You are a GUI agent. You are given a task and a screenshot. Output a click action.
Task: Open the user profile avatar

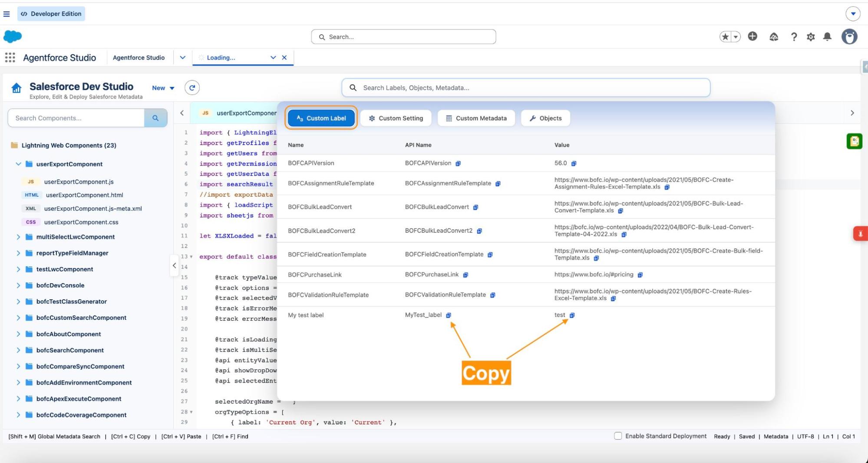click(849, 37)
